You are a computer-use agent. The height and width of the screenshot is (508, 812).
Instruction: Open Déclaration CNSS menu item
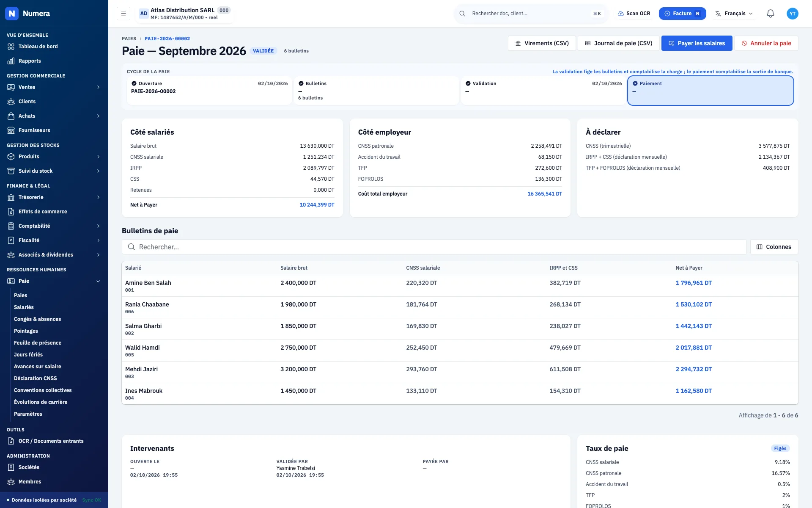[35, 378]
